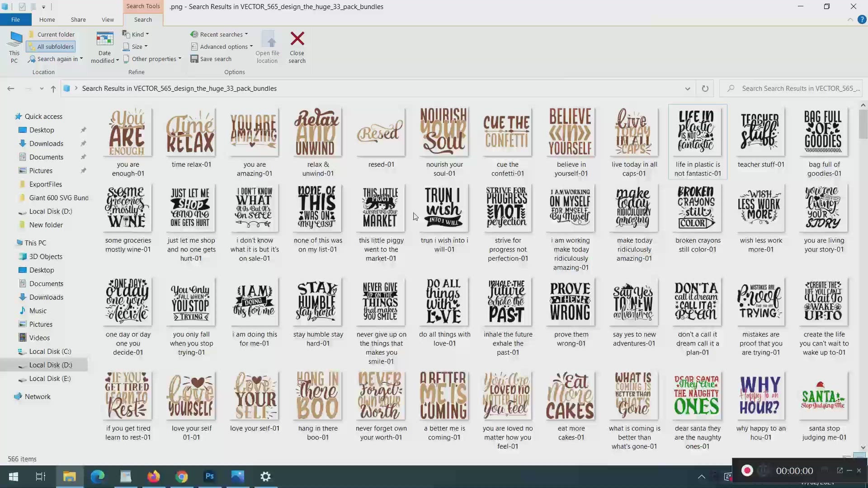Start recording with red record button
This screenshot has width=868, height=488.
pos(747,470)
